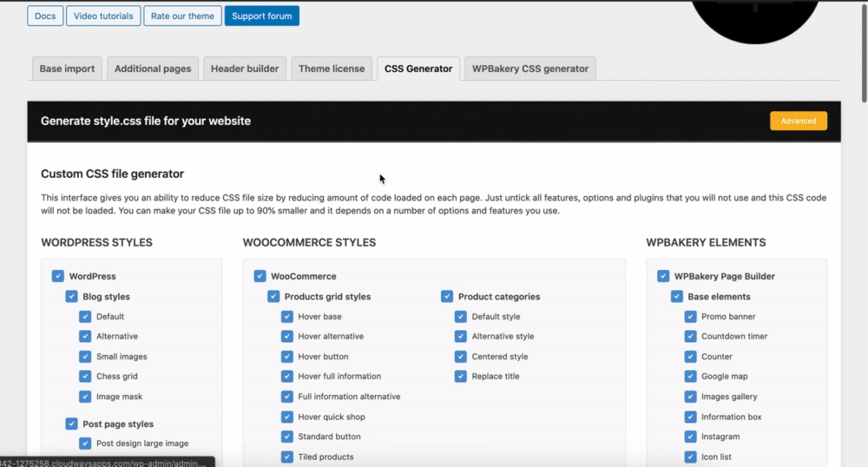Open the Support forum
The height and width of the screenshot is (467, 868).
(x=262, y=16)
